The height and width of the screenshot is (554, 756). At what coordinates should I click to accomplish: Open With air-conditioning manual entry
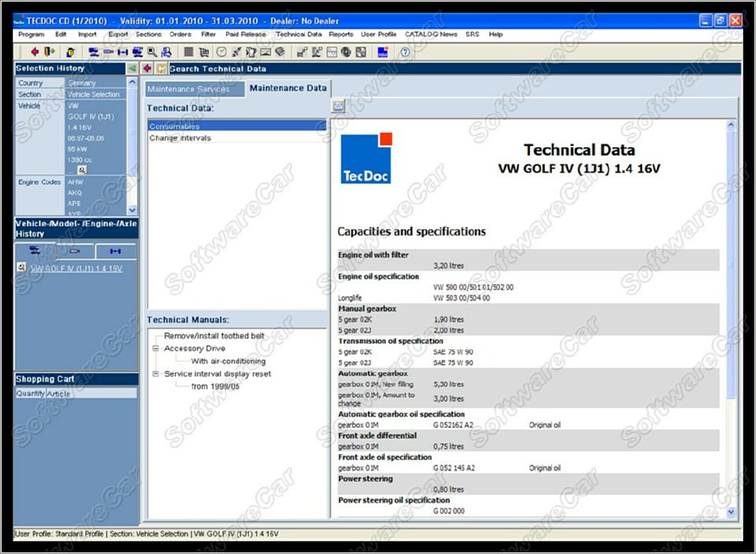[228, 361]
